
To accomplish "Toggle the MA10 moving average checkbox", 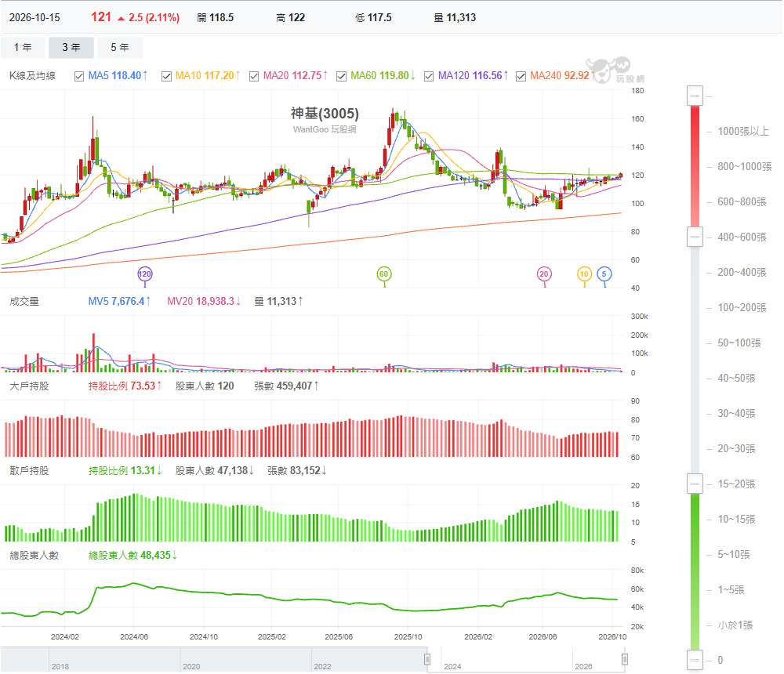I will pyautogui.click(x=166, y=76).
